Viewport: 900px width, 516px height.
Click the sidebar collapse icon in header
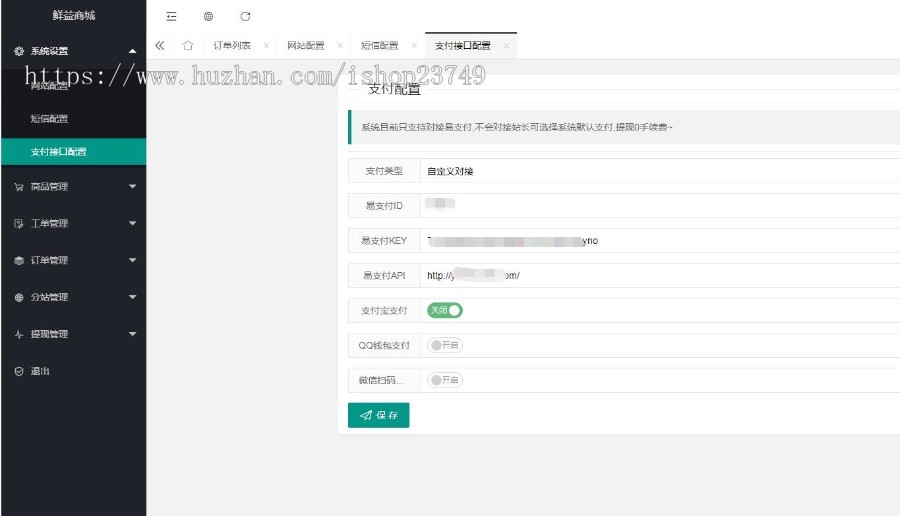pos(171,16)
